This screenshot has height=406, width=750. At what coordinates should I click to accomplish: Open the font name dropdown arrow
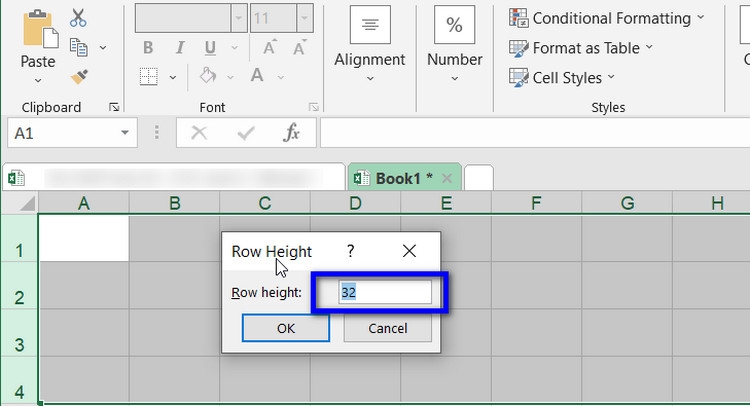[239, 18]
